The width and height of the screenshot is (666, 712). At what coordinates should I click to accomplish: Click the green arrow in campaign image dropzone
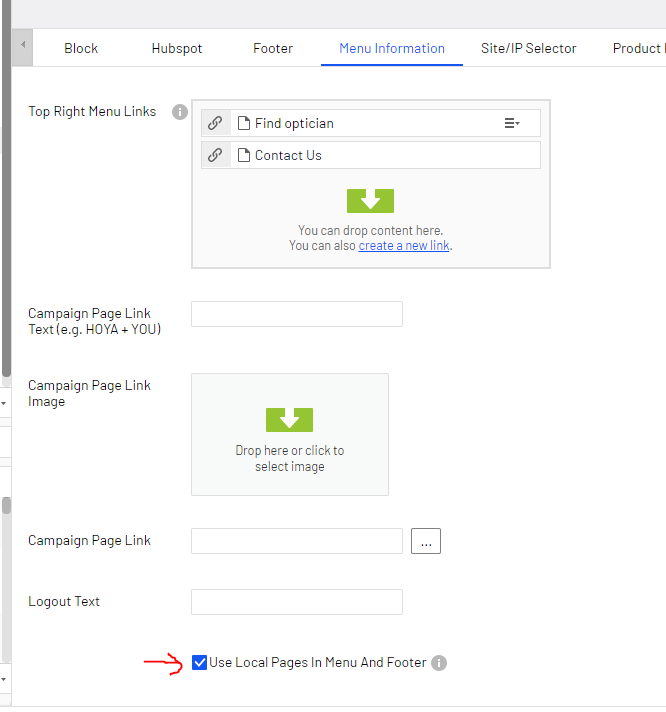289,420
